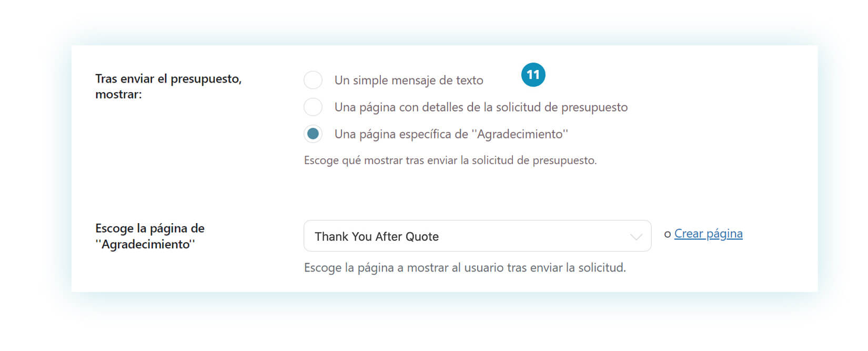Viewport: 868px width, 351px height.
Task: Click the 'Un simple mensaje de texto' label
Action: pyautogui.click(x=409, y=80)
